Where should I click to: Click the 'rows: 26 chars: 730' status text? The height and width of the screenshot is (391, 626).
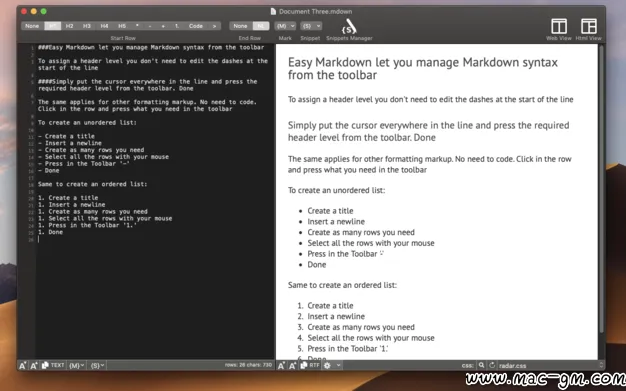click(x=248, y=365)
